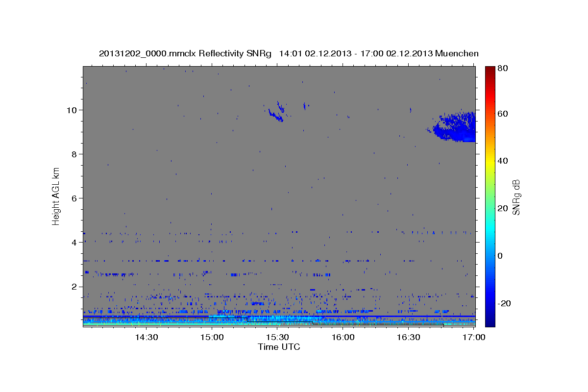Click the 14:30 time tick label
Screen dimensions: 588x392
147,337
